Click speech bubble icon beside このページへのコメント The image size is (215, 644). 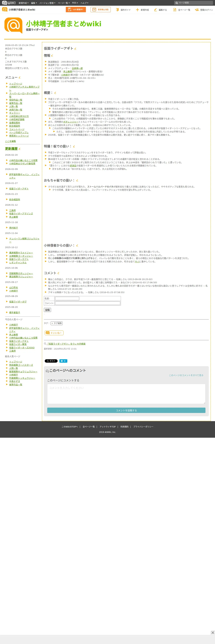(x=47, y=371)
